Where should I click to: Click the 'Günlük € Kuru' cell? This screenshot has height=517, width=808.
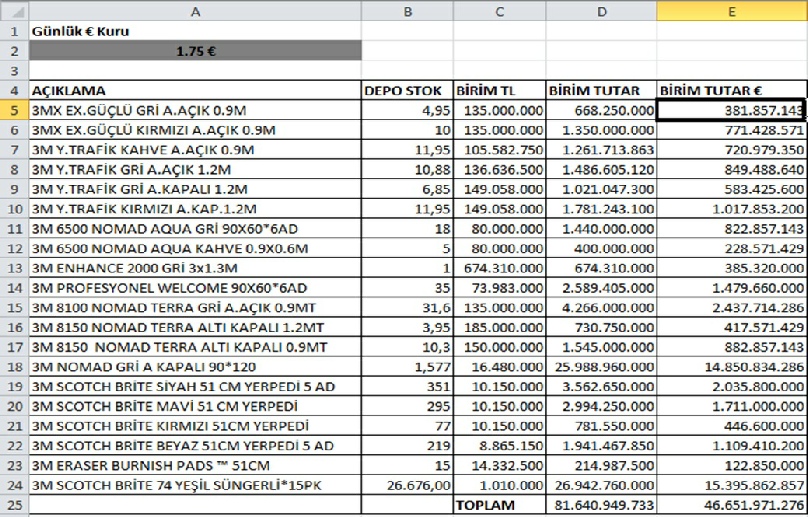195,31
